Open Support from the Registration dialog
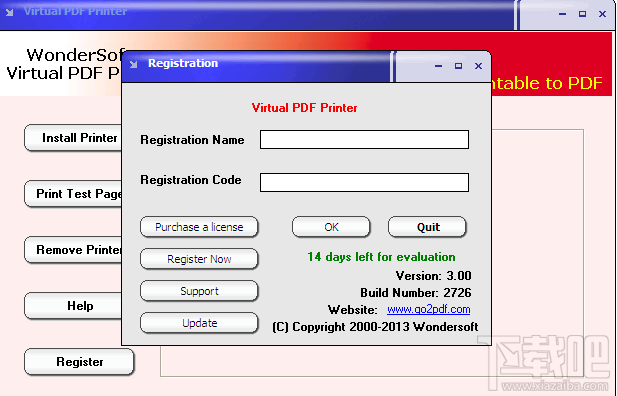Viewport: 617px width, 396px height. coord(199,291)
